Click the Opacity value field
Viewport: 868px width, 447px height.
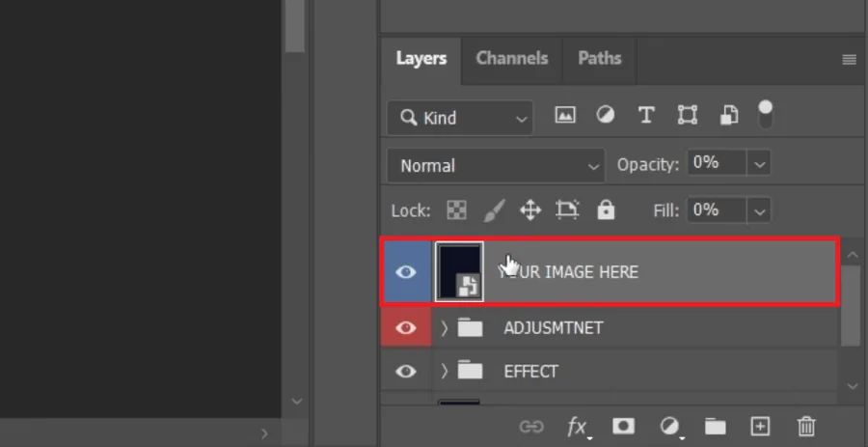(717, 163)
